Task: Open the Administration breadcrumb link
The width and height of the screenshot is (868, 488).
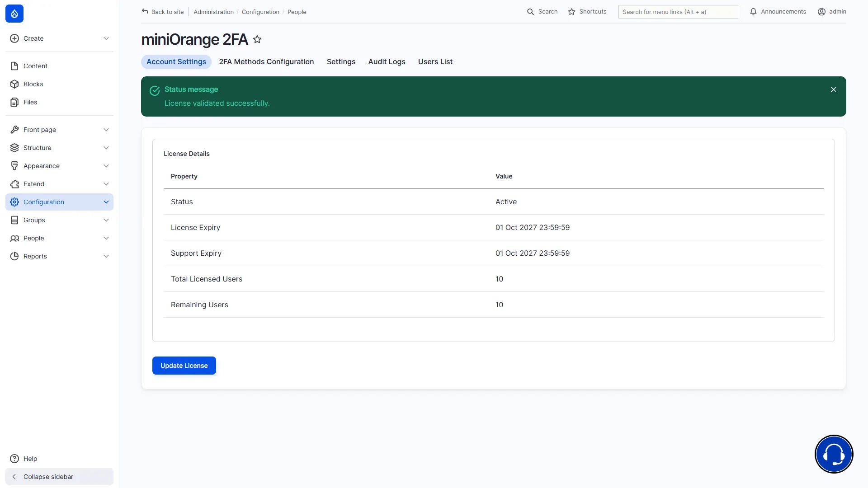Action: coord(213,12)
